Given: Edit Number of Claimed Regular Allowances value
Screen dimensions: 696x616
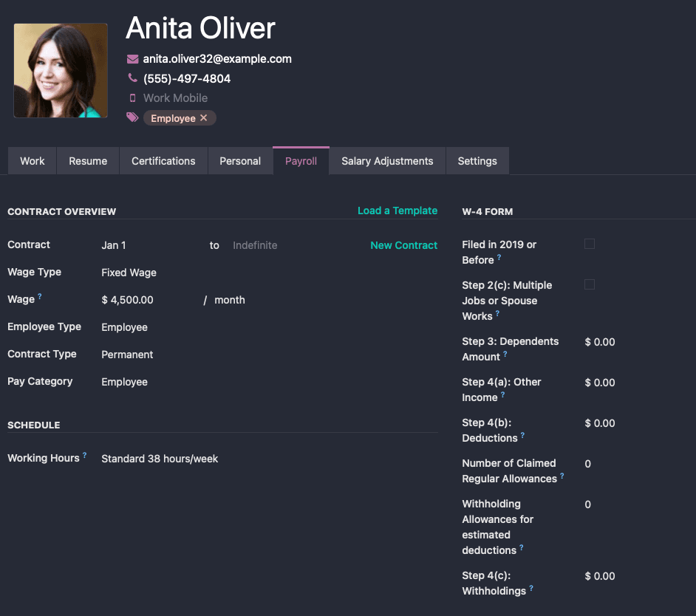Looking at the screenshot, I should coord(587,464).
